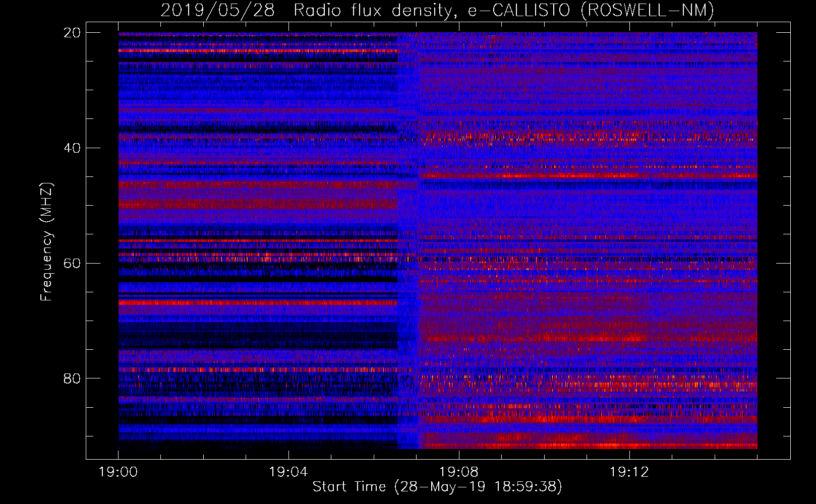816x504 pixels.
Task: Click the 60 frequency tick label
Action: 72,263
